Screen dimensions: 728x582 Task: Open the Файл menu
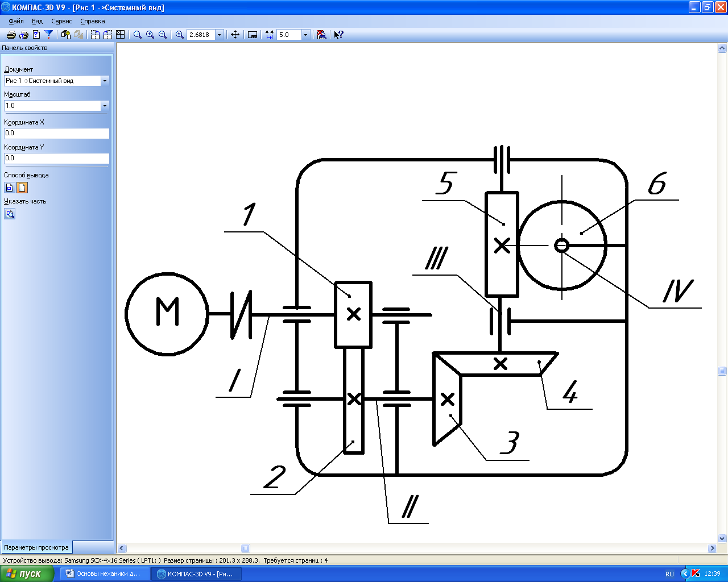click(x=16, y=21)
